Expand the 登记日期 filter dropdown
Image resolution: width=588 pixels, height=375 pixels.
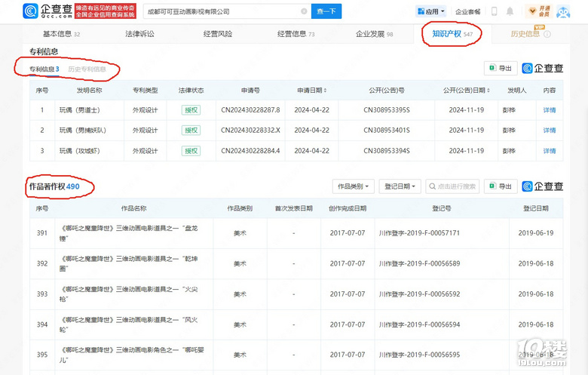[x=400, y=186]
